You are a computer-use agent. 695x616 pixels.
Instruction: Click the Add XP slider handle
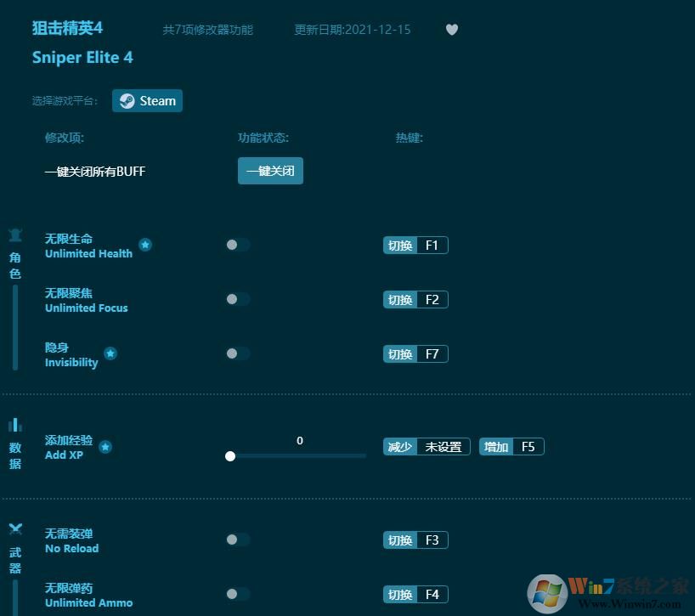point(230,456)
